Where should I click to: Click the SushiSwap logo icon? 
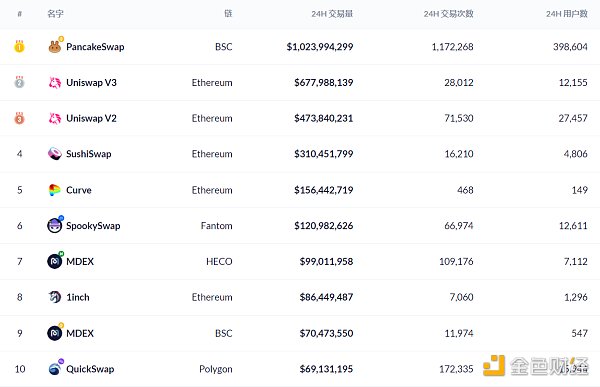click(x=55, y=154)
